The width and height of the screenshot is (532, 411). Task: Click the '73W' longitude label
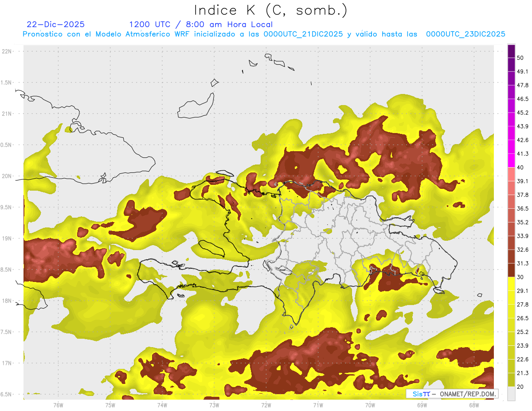tap(214, 405)
